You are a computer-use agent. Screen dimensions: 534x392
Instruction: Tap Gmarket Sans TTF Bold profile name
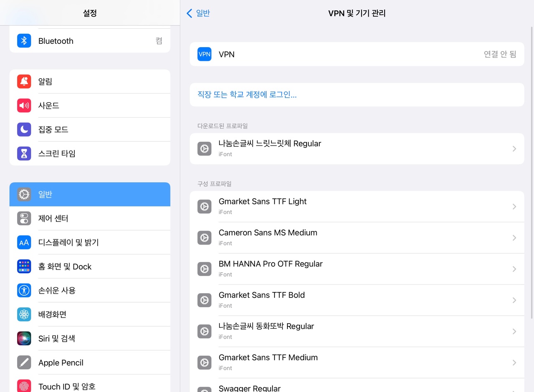pyautogui.click(x=262, y=295)
